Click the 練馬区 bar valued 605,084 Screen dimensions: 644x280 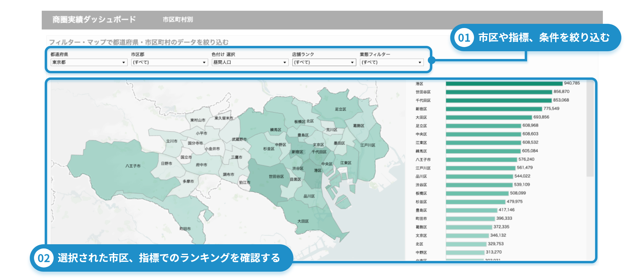[483, 151]
